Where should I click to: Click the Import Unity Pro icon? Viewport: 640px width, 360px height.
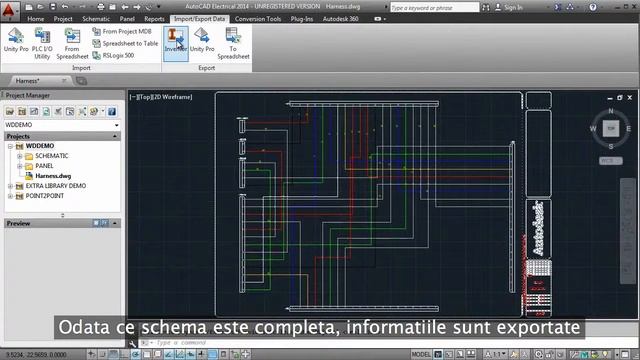coord(16,40)
